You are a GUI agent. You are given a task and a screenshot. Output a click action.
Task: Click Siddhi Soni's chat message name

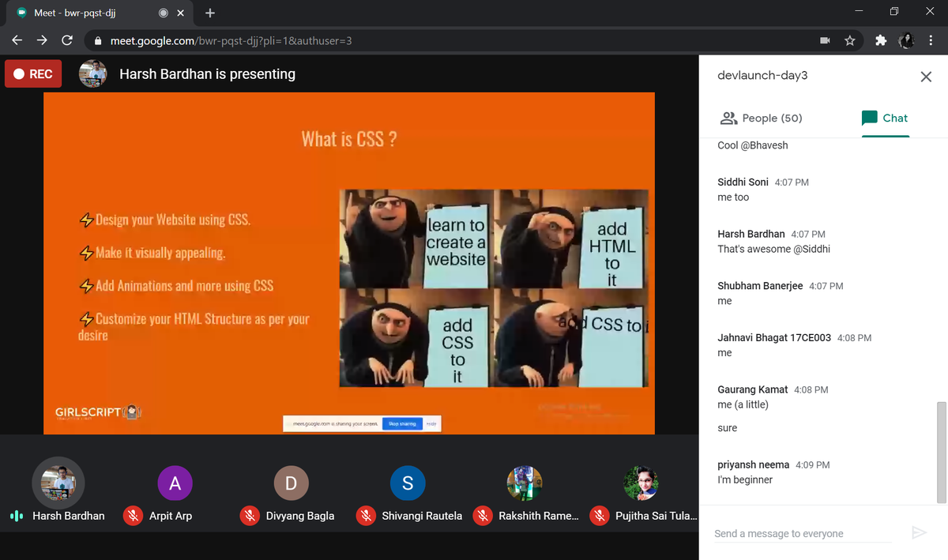[743, 182]
